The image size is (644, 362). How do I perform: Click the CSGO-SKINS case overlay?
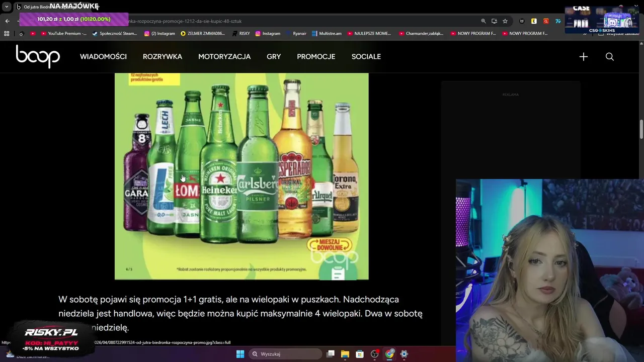(601, 20)
